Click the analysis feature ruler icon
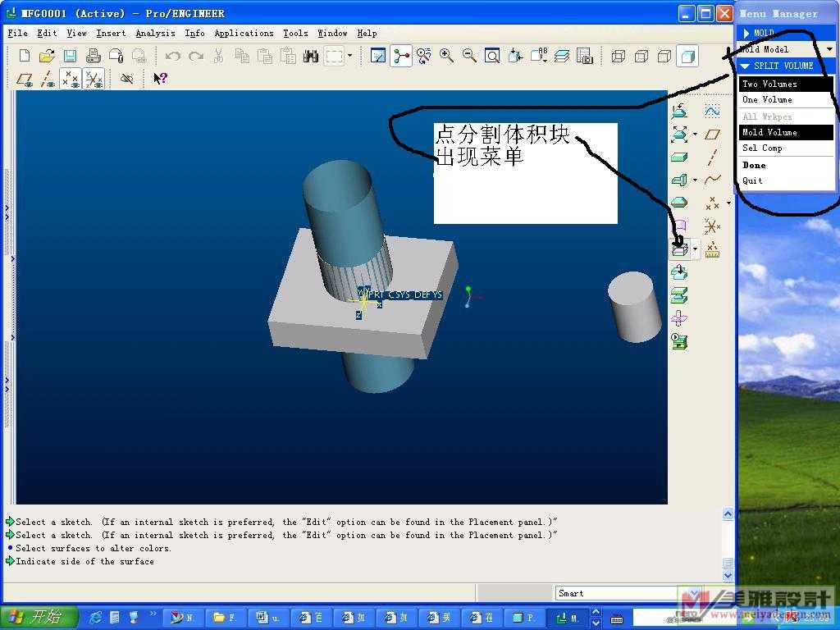 click(712, 249)
